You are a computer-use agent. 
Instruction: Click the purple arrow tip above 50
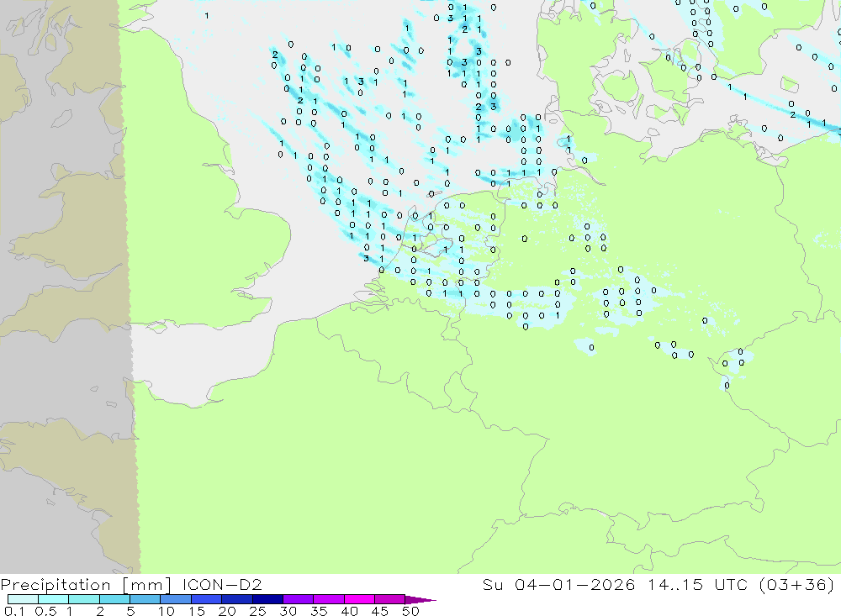(x=420, y=599)
